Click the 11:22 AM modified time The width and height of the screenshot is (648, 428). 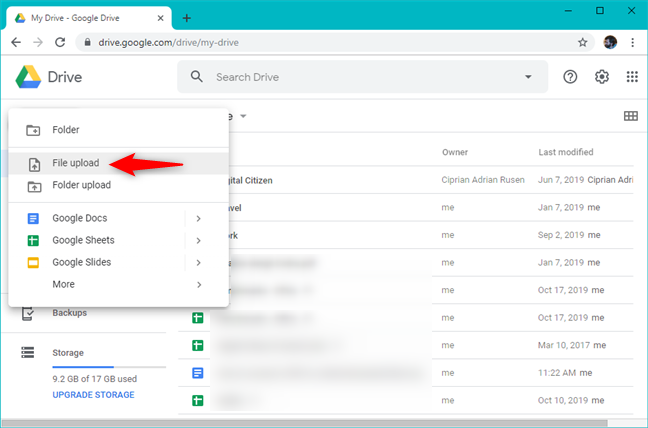click(557, 373)
